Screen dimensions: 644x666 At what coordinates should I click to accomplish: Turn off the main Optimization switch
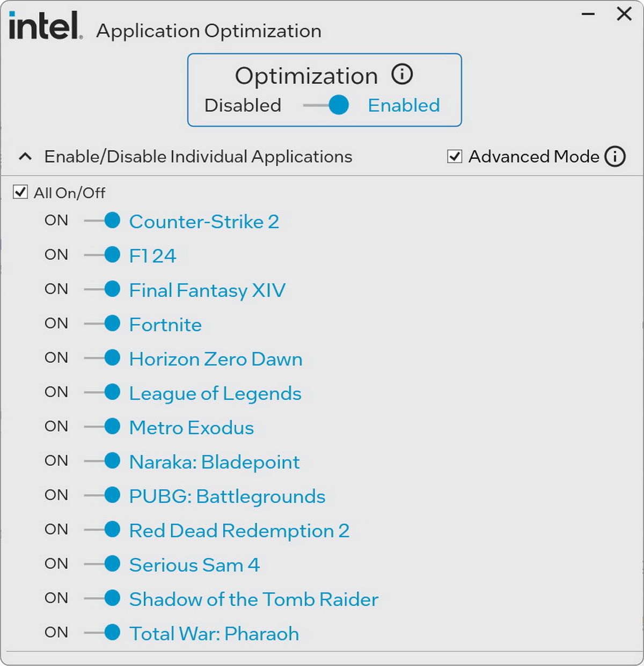[326, 105]
